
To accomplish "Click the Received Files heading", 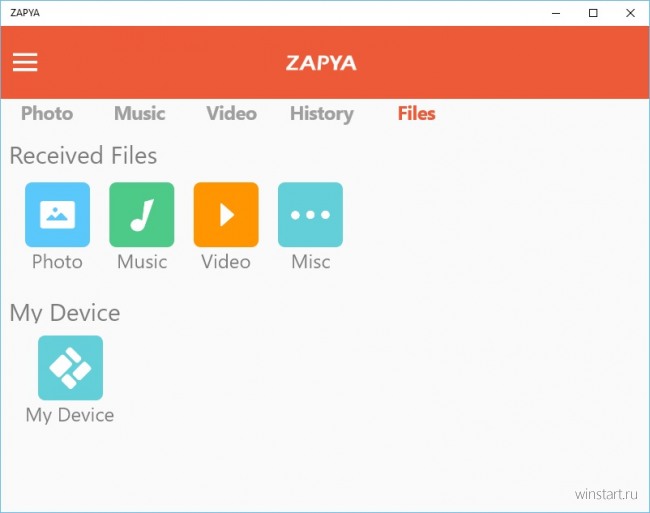I will (83, 156).
